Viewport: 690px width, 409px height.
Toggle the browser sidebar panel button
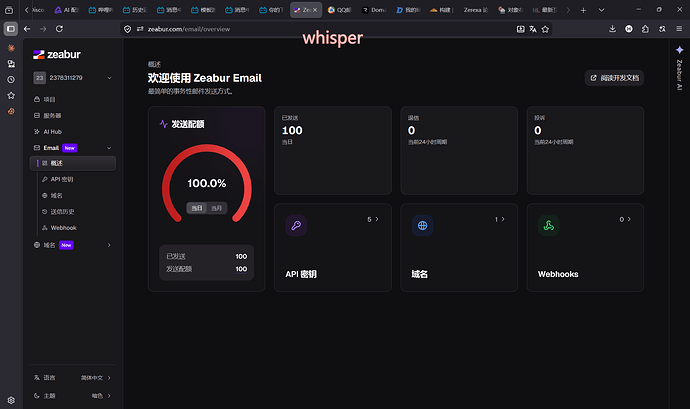click(x=11, y=29)
